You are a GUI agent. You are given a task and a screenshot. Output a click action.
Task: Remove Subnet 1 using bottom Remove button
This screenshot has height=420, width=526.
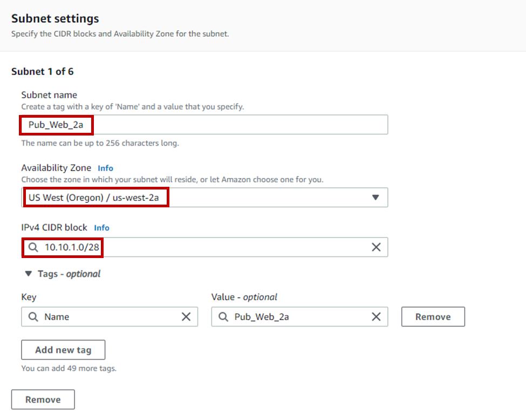pos(43,399)
